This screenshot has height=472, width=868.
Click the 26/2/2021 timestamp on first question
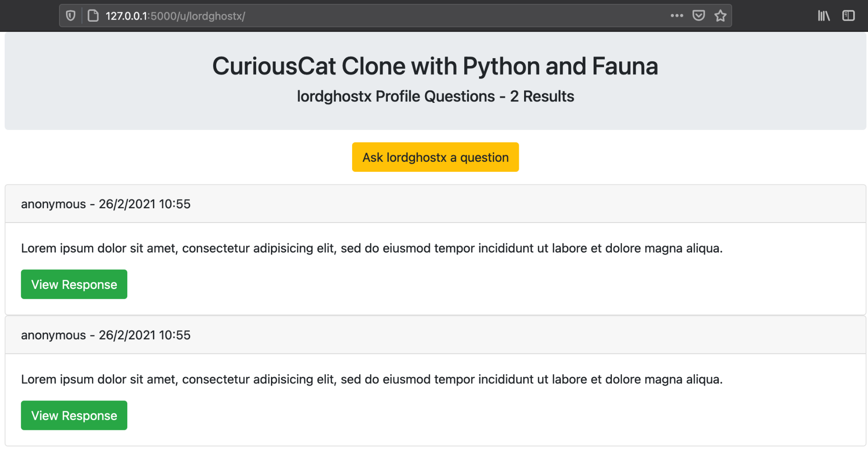[x=145, y=203]
